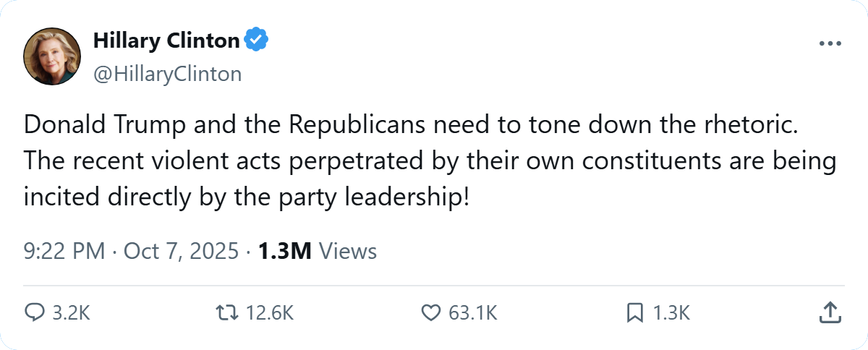Viewport: 868px width, 350px height.
Task: Like the tweet with the heart icon
Action: pos(430,312)
